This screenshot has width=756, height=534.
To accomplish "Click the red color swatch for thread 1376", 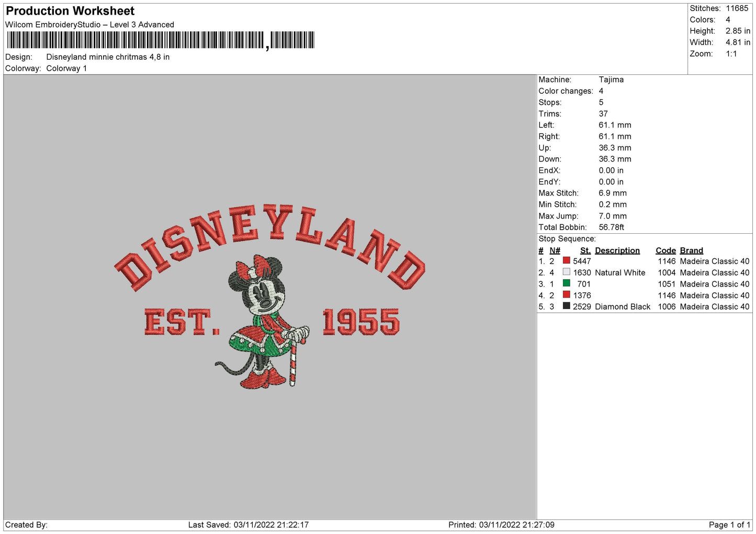I will pos(566,294).
